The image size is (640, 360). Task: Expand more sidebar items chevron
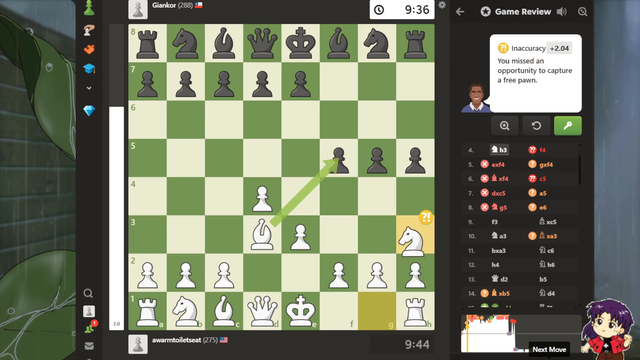coord(89,88)
